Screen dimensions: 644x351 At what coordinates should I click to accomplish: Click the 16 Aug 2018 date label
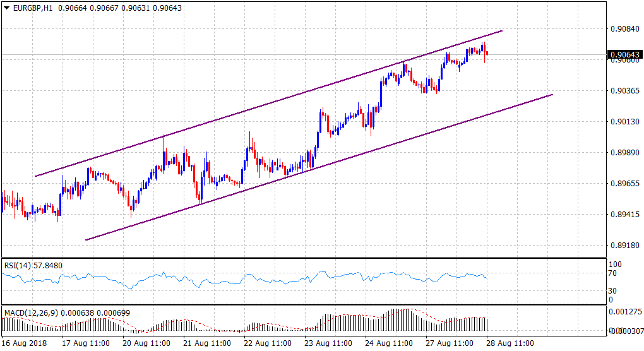coord(23,343)
